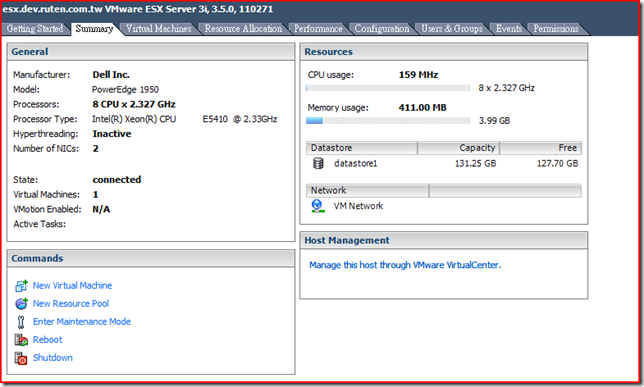Open the Virtual Machines tab
Viewport: 644px width, 387px height.
159,29
